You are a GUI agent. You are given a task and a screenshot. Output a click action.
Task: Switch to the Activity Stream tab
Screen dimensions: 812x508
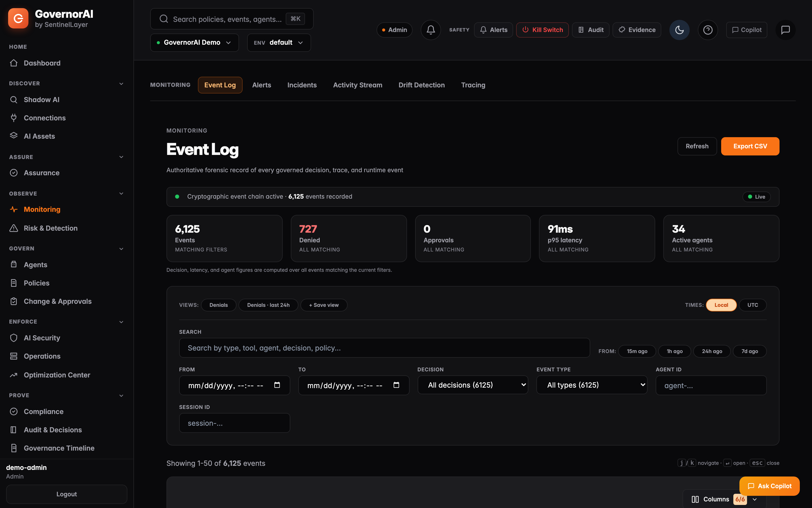(358, 85)
